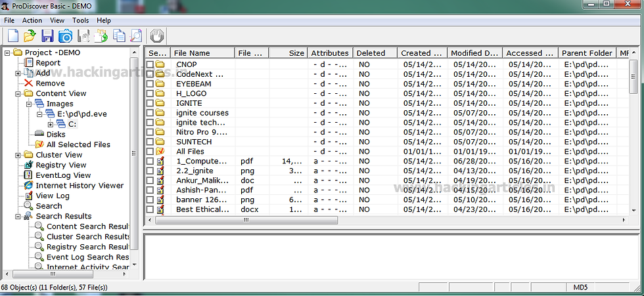This screenshot has width=644, height=296.
Task: Select the E:\pd\pd.eve image node
Action: (81, 114)
